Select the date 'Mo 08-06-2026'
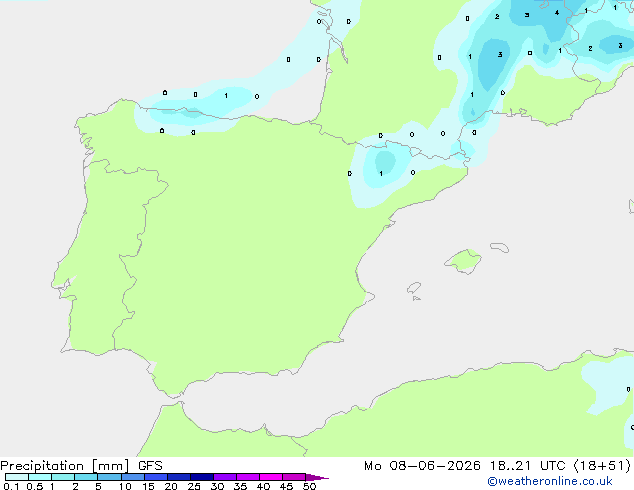The height and width of the screenshot is (490, 634). [x=422, y=466]
